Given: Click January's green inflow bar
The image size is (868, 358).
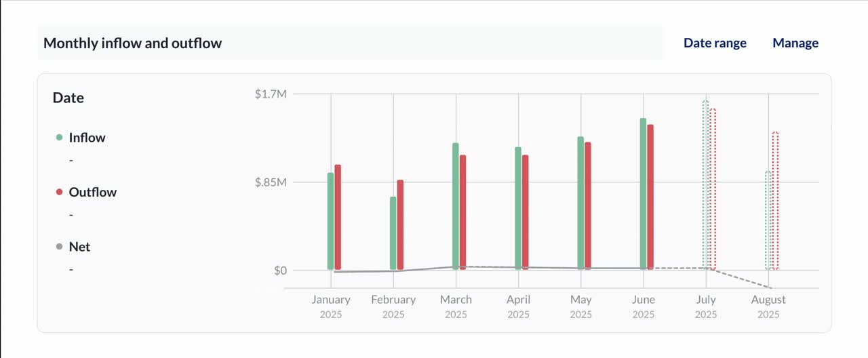Looking at the screenshot, I should click(x=331, y=222).
